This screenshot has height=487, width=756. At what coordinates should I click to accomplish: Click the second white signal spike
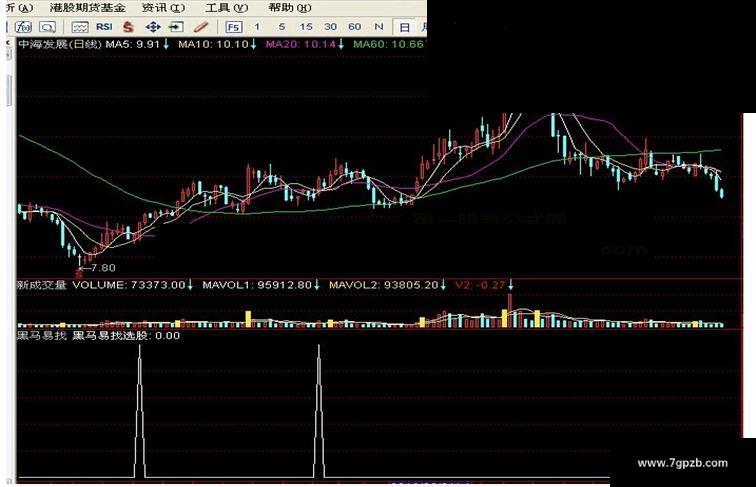(x=319, y=411)
